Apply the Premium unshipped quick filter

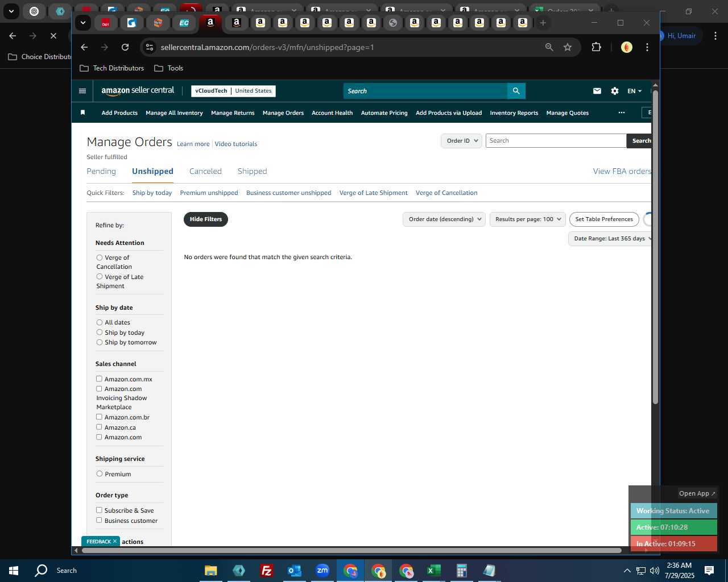(x=209, y=193)
